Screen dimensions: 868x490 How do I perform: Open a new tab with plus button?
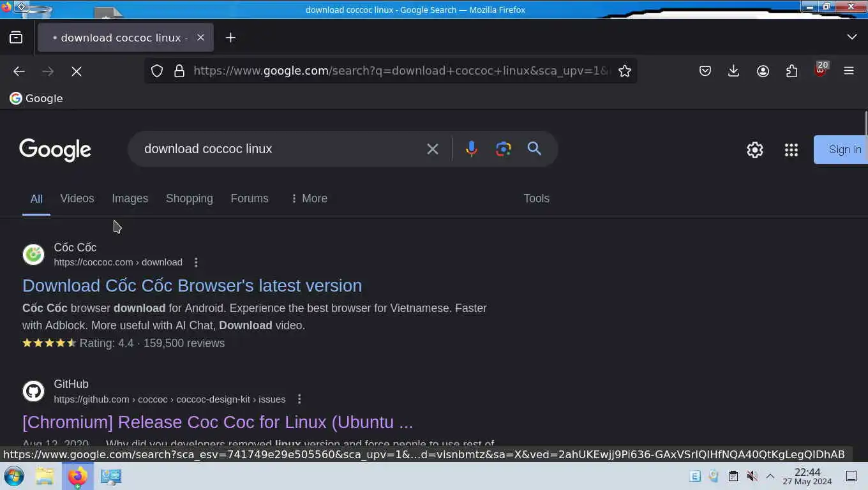tap(230, 38)
